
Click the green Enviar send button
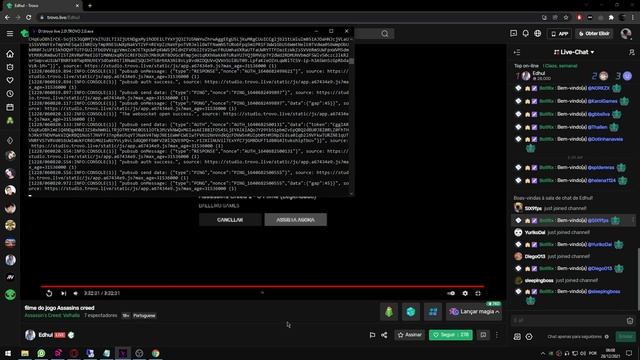pyautogui.click(x=625, y=337)
